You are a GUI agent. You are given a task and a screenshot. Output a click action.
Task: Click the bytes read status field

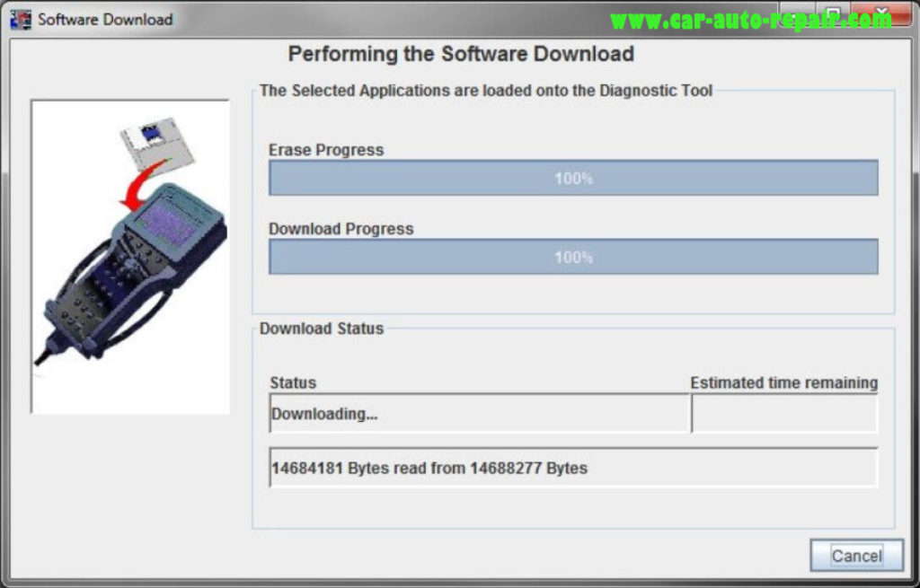tap(573, 467)
